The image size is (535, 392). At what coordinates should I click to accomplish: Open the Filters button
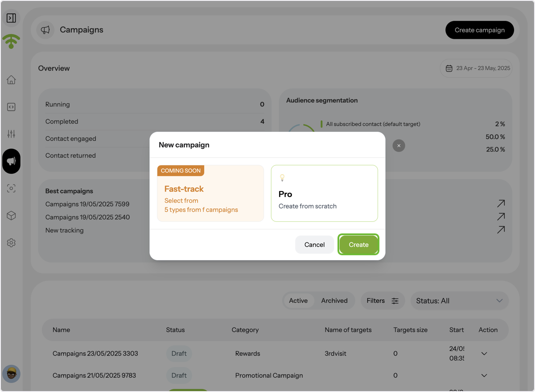383,301
